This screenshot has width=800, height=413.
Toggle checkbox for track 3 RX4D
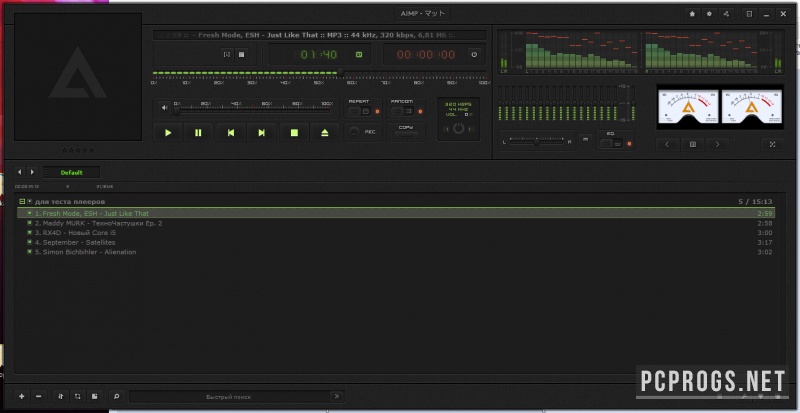(x=30, y=233)
